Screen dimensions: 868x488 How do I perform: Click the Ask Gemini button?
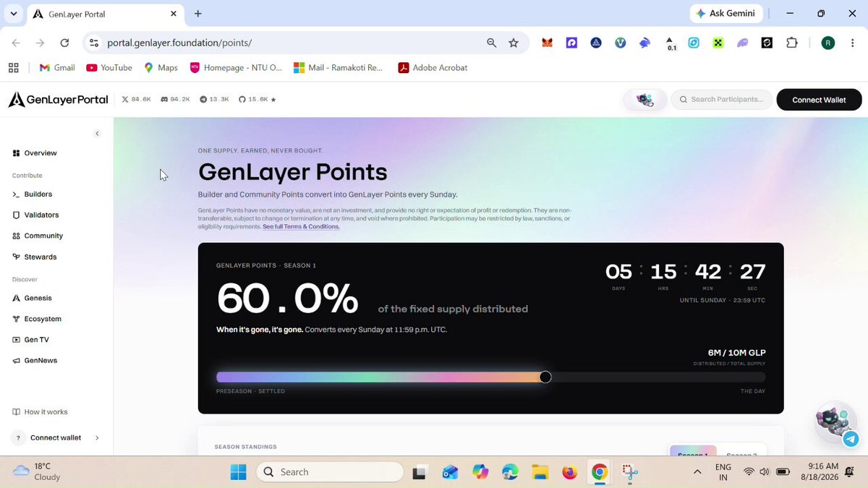[725, 13]
